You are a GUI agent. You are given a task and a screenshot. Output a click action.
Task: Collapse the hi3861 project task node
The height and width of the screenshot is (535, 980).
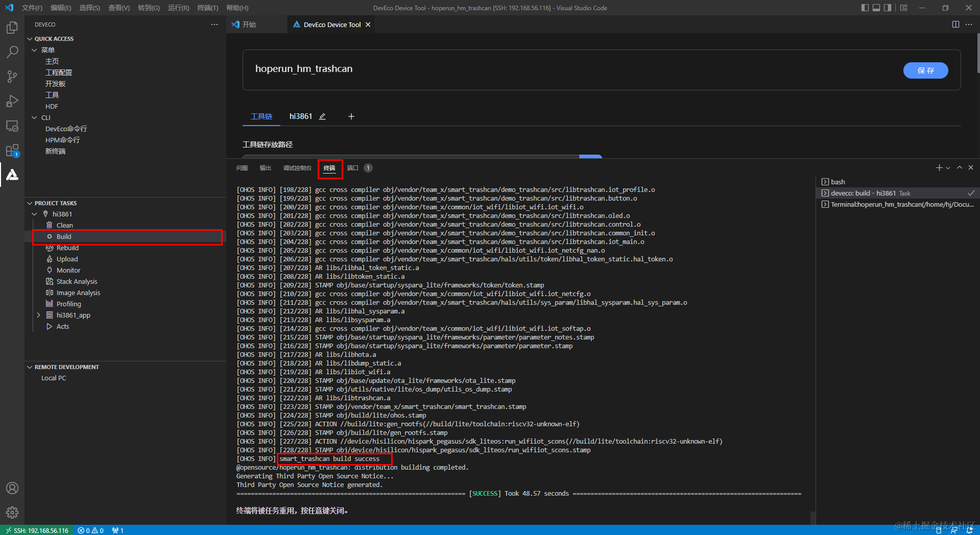pos(34,214)
